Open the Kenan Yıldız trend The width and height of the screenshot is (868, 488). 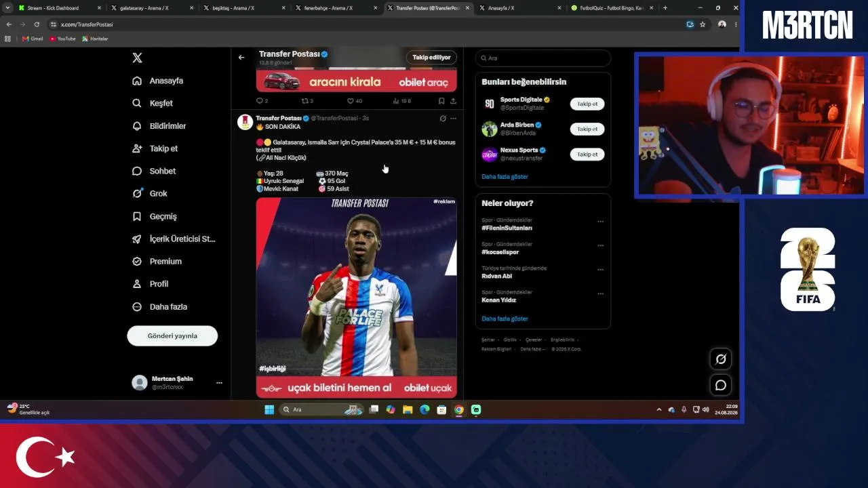498,300
